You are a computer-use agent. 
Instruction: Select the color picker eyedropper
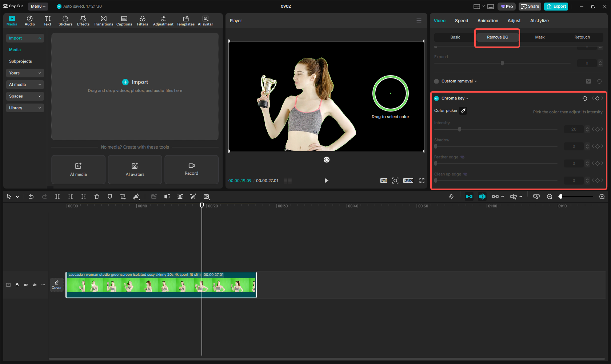click(463, 111)
